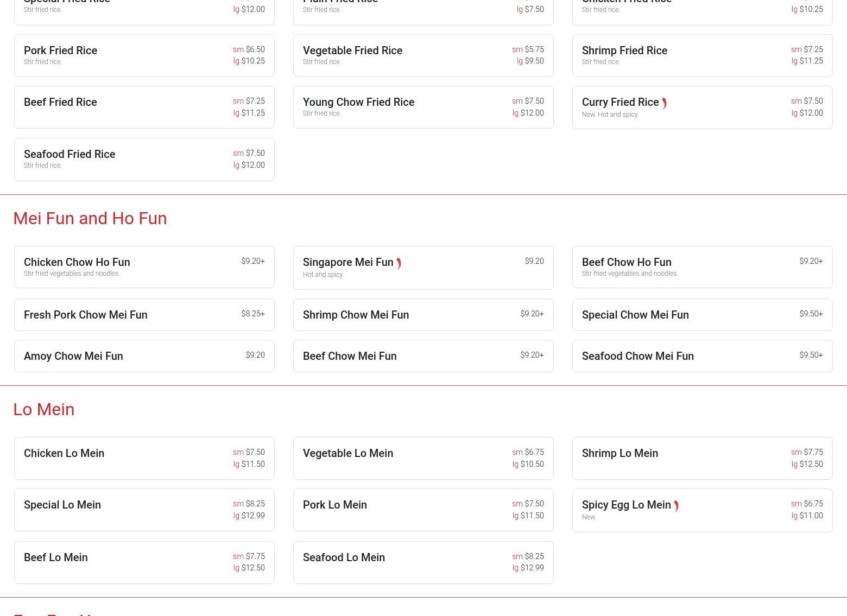The image size is (847, 616).
Task: Click the large $12.50 price of Shrimp Lo Mein
Action: [811, 464]
